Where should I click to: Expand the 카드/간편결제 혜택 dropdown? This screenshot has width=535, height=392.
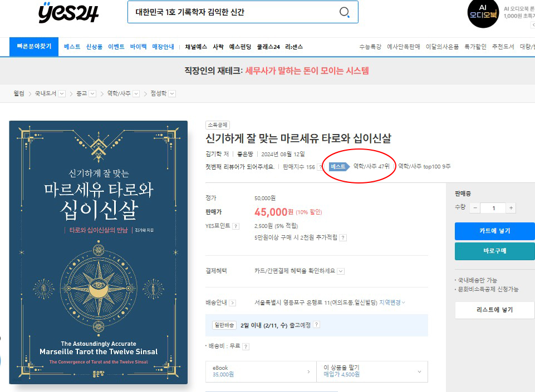tap(341, 271)
